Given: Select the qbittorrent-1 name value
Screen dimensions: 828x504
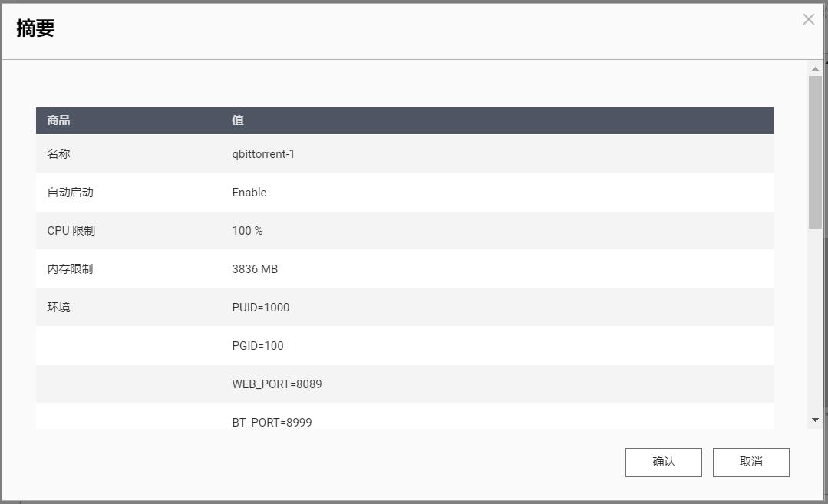Looking at the screenshot, I should click(x=263, y=154).
